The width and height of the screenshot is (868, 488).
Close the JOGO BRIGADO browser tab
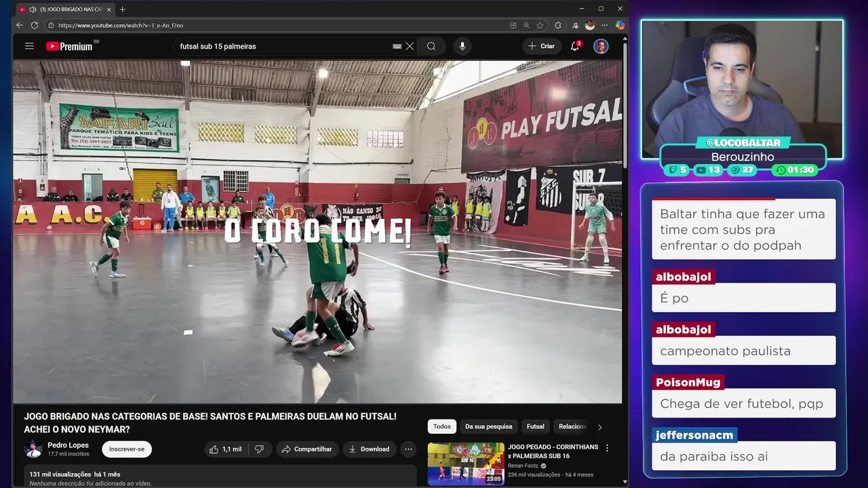[109, 9]
